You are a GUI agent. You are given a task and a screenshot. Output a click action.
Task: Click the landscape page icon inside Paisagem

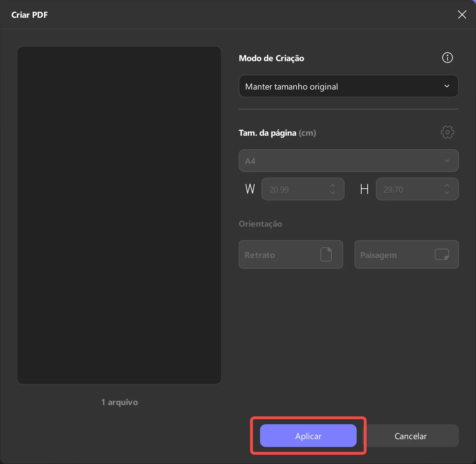click(442, 254)
